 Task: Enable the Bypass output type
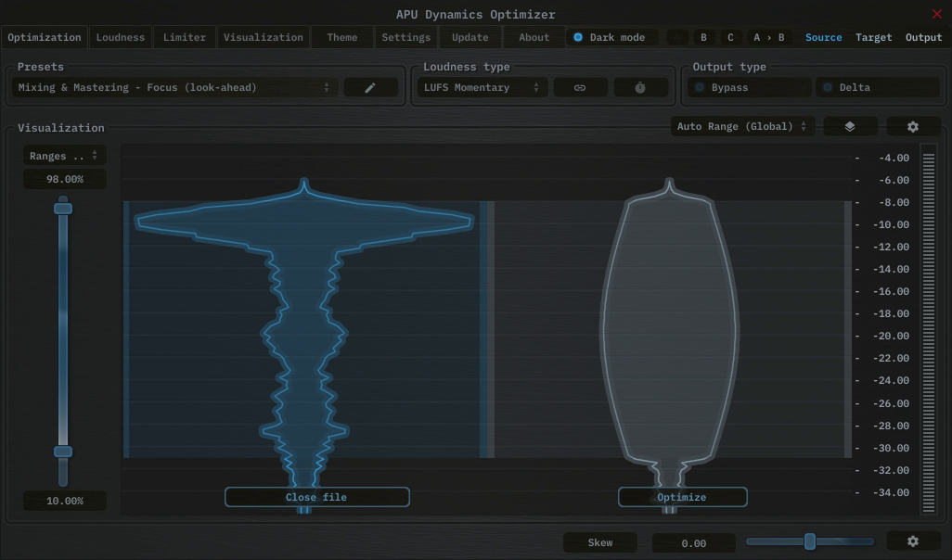(x=749, y=87)
